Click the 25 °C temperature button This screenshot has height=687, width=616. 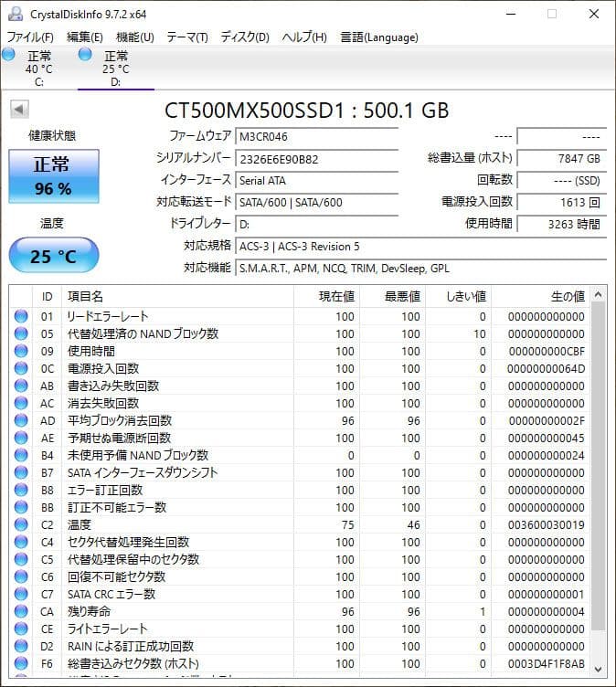54,256
